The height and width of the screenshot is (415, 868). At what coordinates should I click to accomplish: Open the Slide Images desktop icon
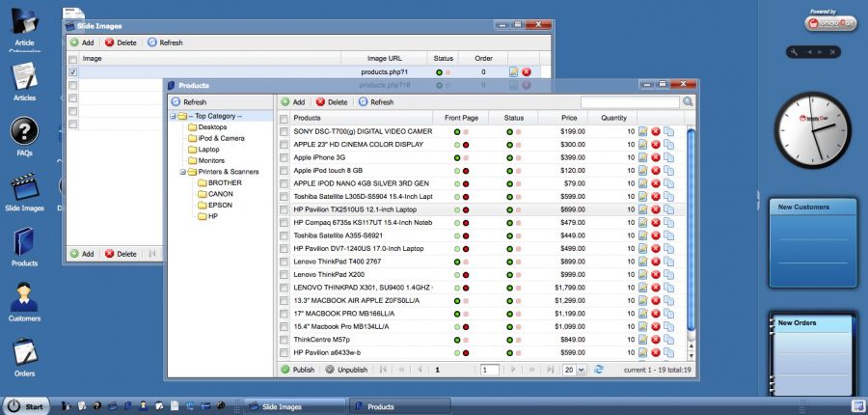coord(24,192)
